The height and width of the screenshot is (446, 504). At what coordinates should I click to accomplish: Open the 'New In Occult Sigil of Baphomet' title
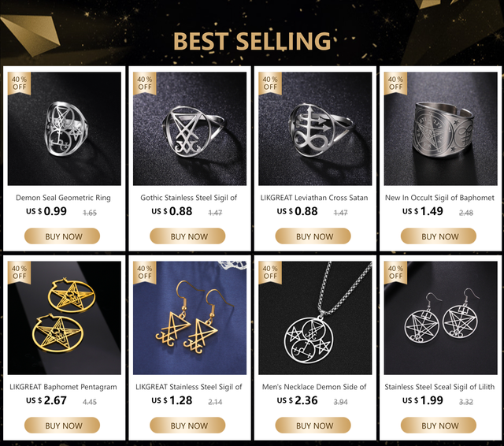[x=439, y=198]
